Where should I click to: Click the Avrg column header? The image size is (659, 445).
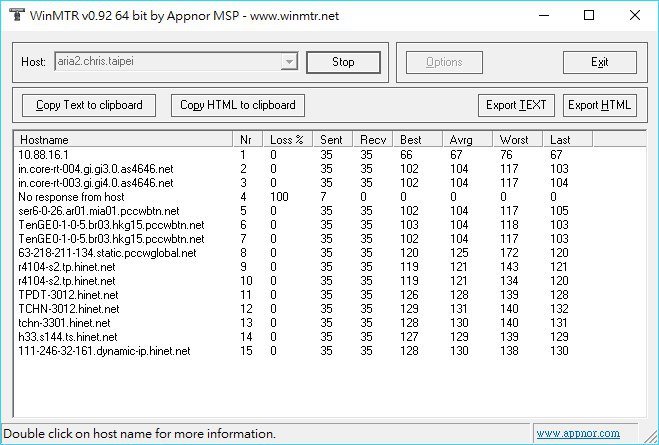467,140
